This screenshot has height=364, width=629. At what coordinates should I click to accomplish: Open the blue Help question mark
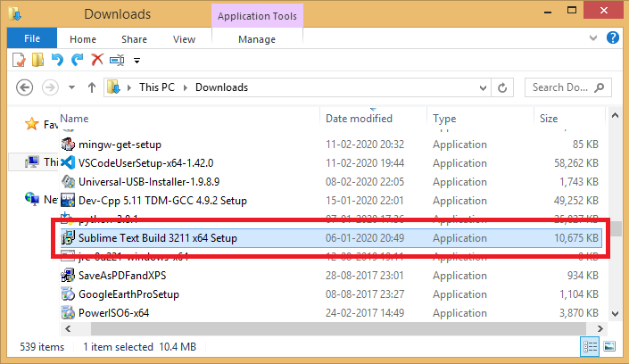tap(613, 38)
